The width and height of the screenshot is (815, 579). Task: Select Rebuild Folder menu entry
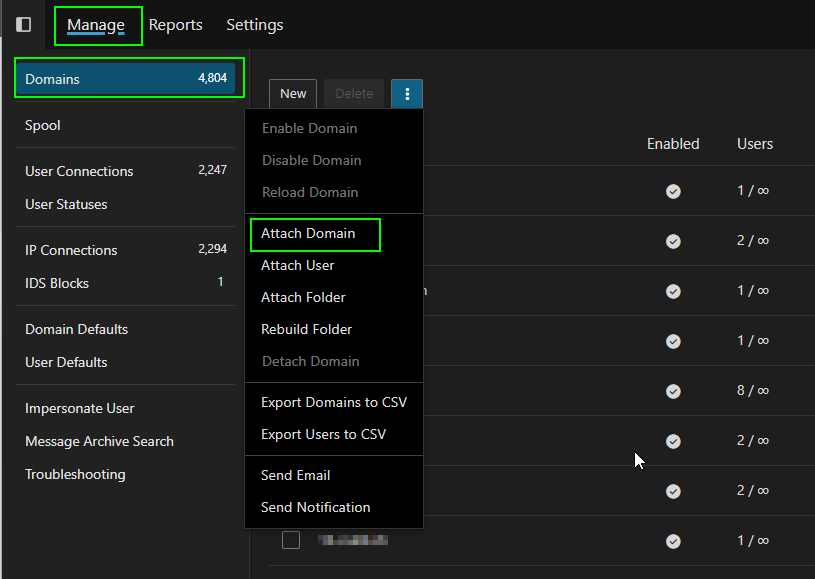(306, 330)
